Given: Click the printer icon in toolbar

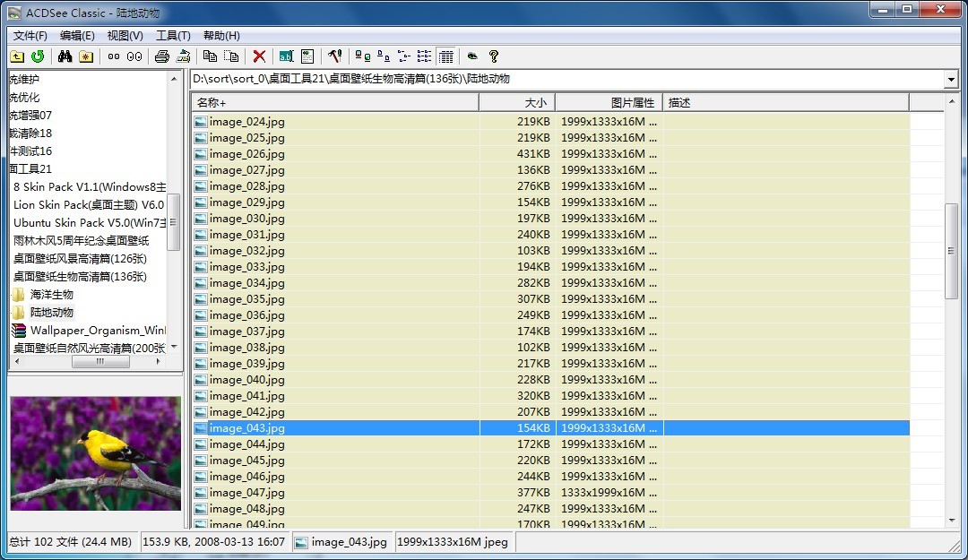Looking at the screenshot, I should 161,56.
